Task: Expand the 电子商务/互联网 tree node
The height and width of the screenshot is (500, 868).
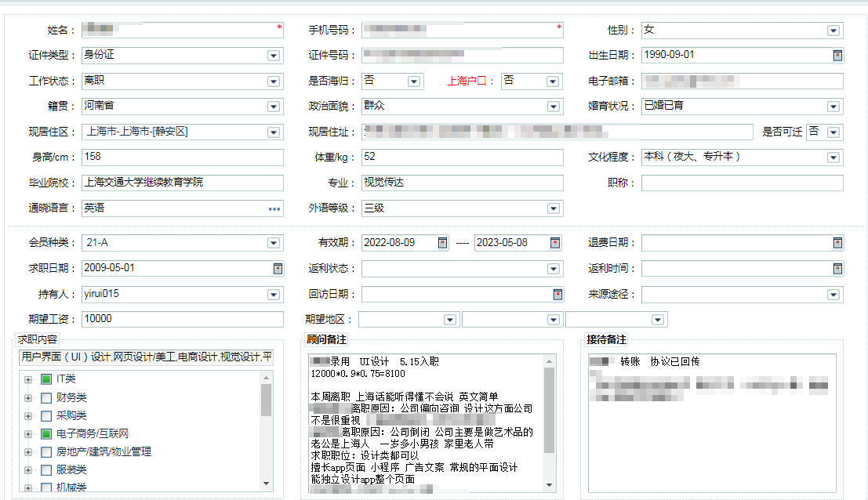Action: 27,434
